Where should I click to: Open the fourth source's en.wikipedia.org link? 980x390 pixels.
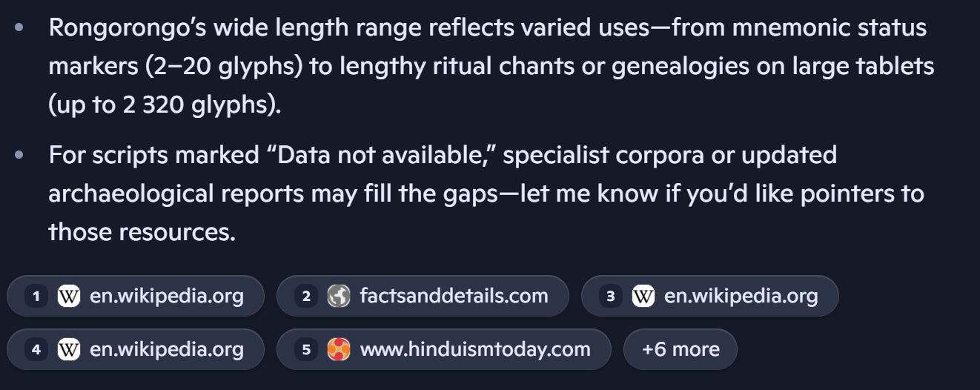166,349
